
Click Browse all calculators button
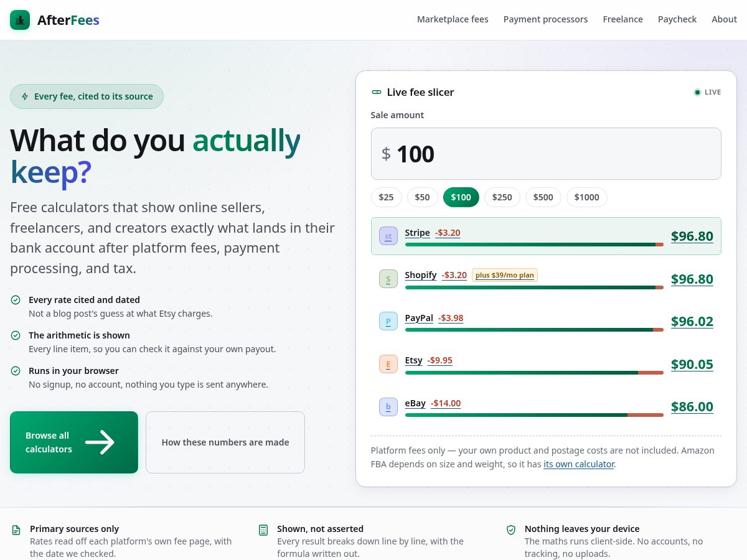(74, 442)
